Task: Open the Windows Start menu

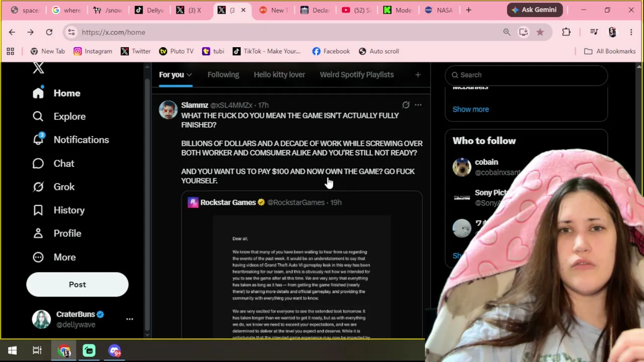Action: (12, 351)
